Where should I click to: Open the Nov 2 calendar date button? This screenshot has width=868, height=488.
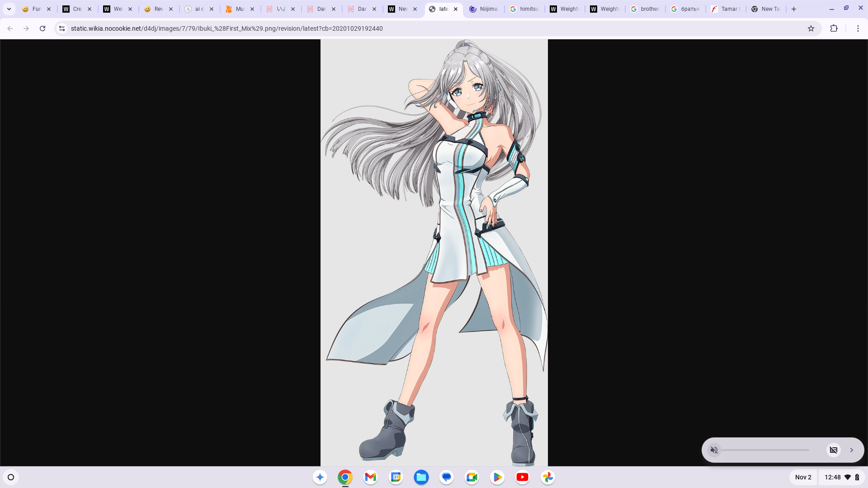pyautogui.click(x=803, y=477)
